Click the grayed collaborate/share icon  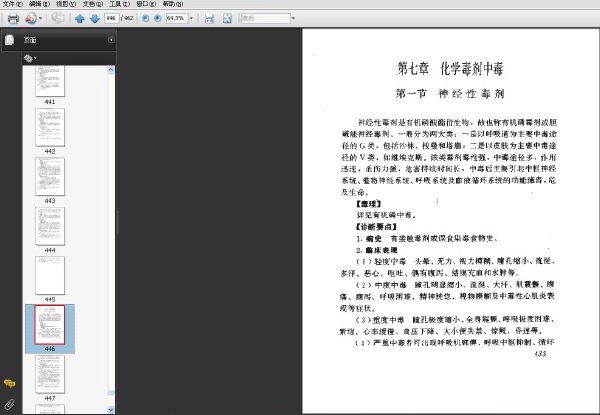57,18
